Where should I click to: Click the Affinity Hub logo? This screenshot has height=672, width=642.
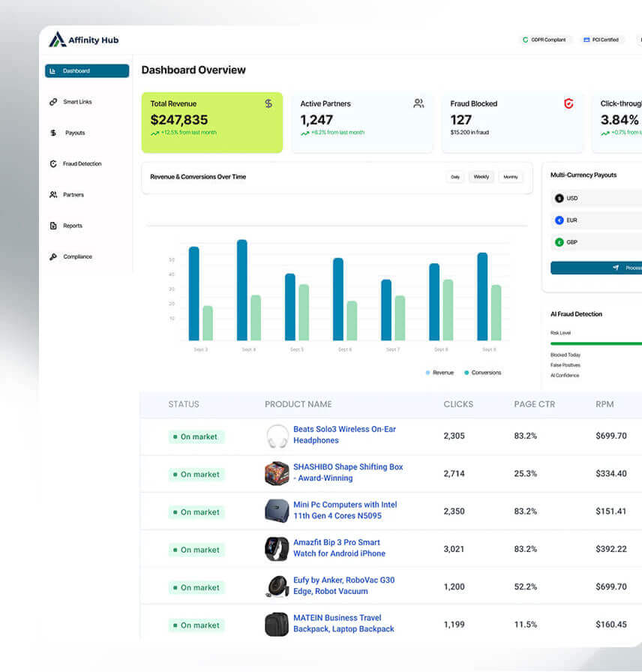pos(82,40)
